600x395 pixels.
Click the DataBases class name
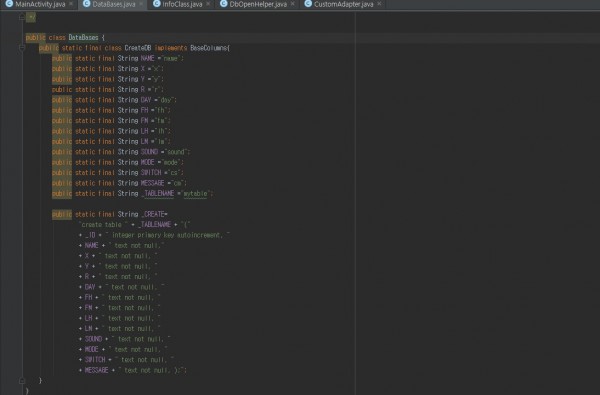83,38
